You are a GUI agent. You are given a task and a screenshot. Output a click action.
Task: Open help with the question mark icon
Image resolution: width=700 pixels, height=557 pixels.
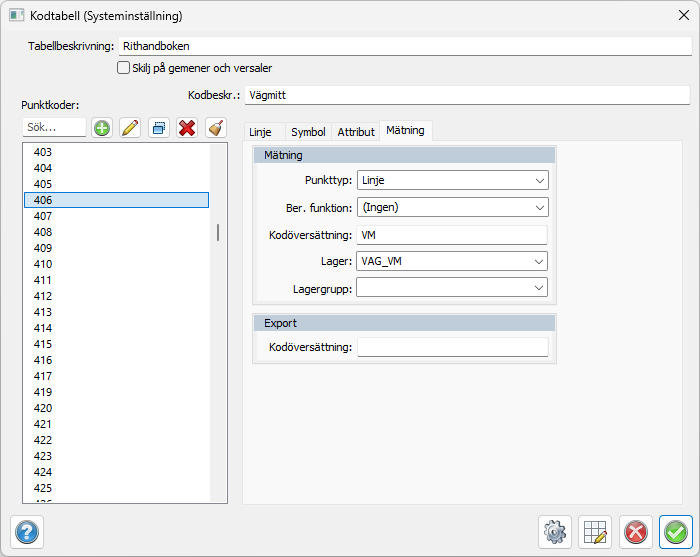click(27, 532)
